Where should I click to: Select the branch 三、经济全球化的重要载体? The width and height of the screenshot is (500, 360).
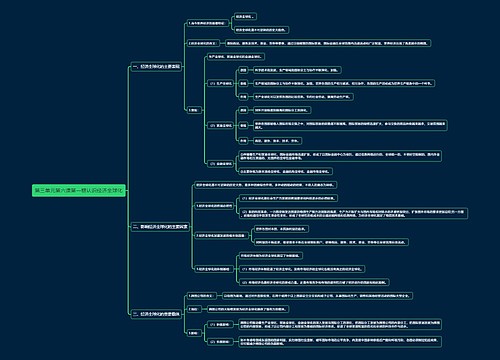pyautogui.click(x=156, y=314)
